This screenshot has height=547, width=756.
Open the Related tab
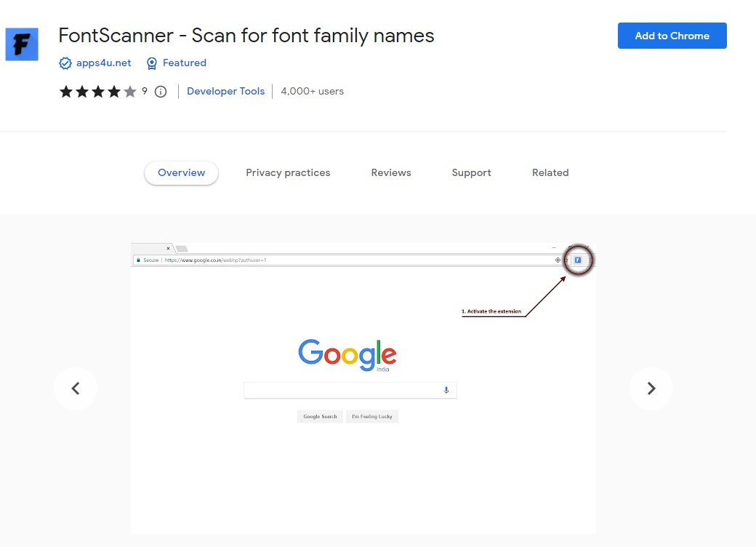(550, 172)
